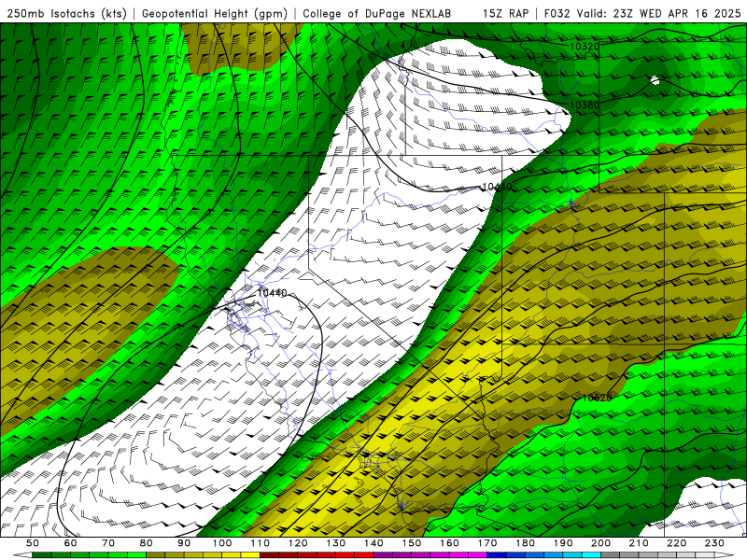Click the dark red swatch right of 110
Screen dimensions: 747x560
tap(269, 555)
